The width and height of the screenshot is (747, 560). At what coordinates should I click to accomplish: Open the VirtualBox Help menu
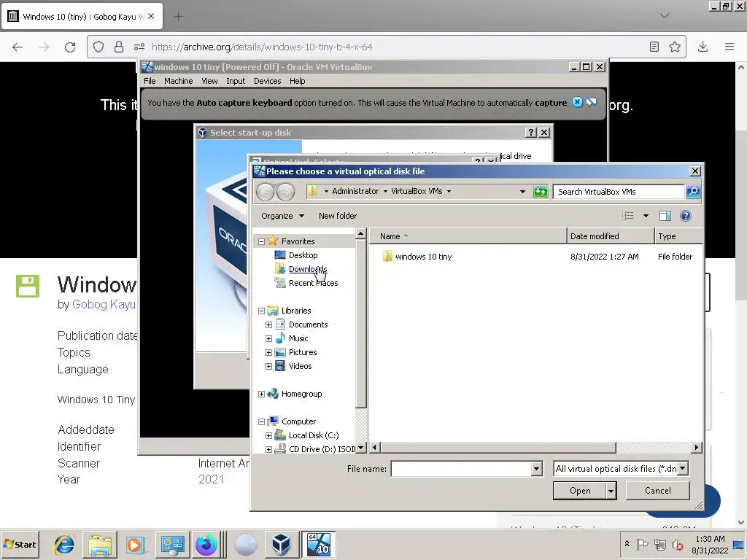pyautogui.click(x=298, y=81)
